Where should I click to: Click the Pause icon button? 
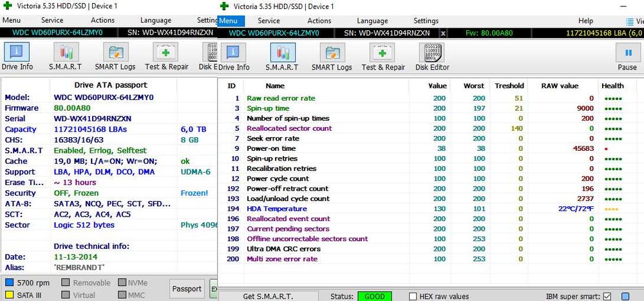coord(628,53)
